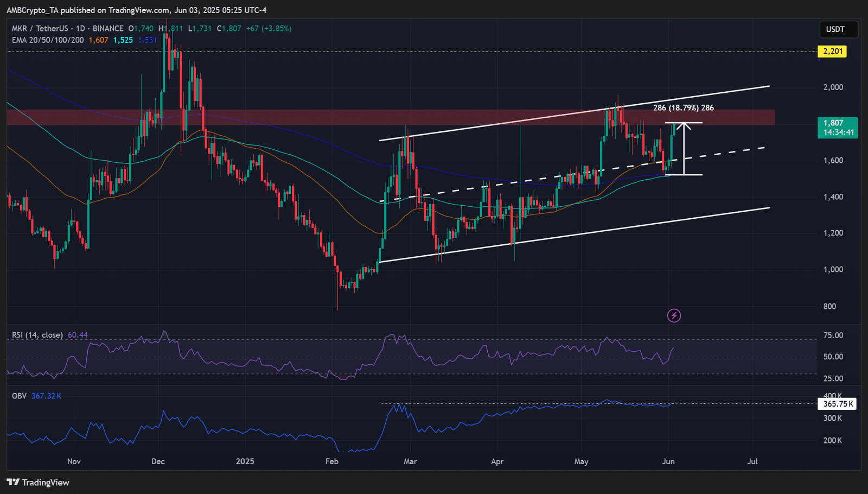Click the yellow 2,201 price label
This screenshot has height=494, width=868.
(833, 51)
